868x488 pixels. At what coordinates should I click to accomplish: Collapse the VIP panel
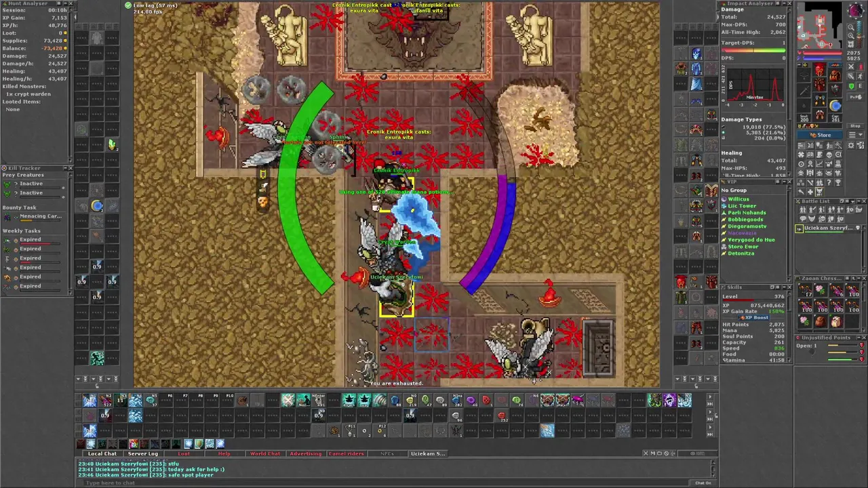click(x=785, y=182)
